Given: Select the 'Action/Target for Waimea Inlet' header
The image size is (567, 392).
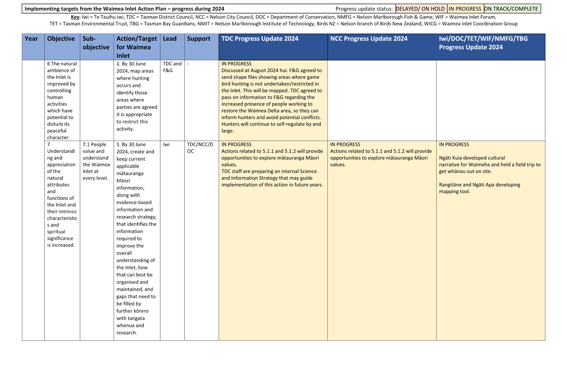Looking at the screenshot, I should point(137,47).
